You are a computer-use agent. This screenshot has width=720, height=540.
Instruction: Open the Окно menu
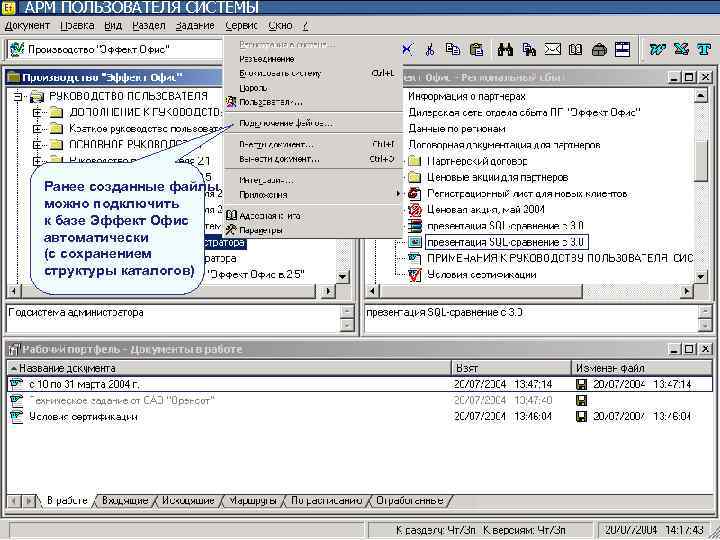point(280,26)
